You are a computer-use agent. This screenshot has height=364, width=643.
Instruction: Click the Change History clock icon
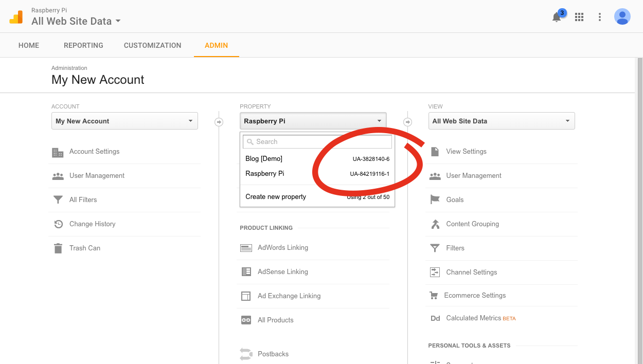(58, 224)
